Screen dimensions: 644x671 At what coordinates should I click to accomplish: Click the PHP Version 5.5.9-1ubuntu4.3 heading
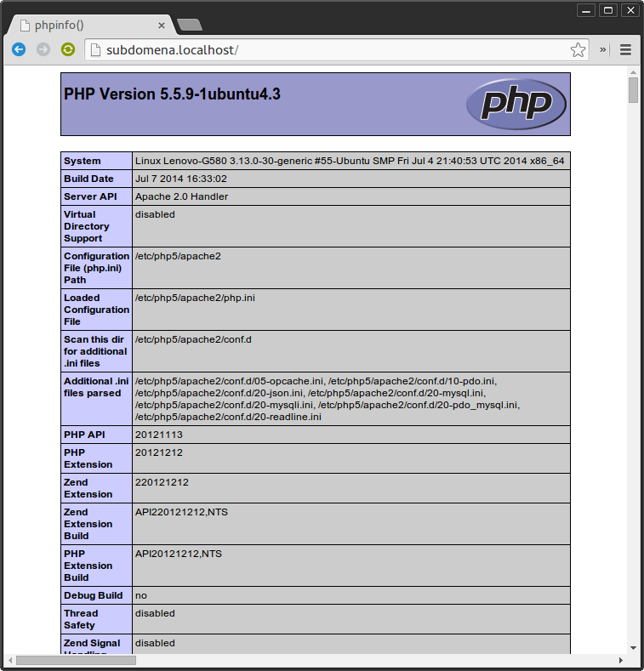[x=172, y=94]
